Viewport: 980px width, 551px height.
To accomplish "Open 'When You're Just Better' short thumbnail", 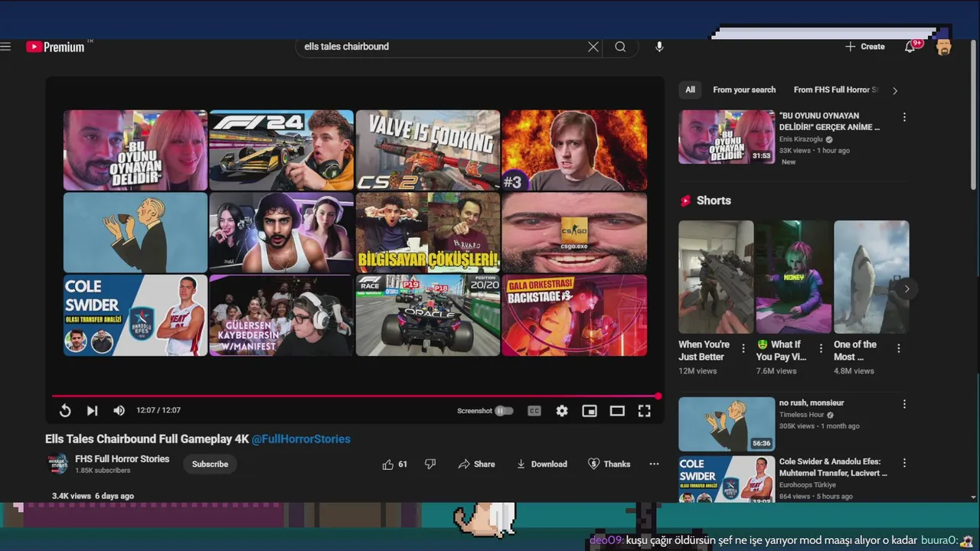I will (716, 277).
